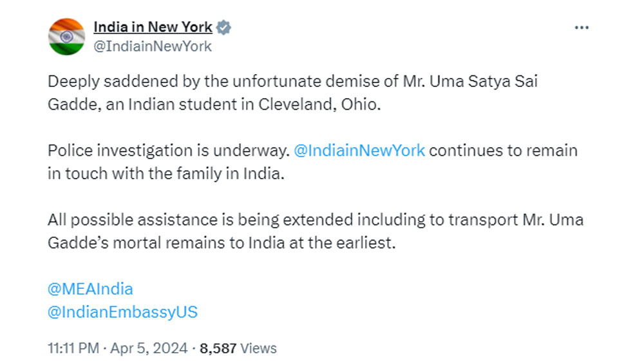Image resolution: width=644 pixels, height=363 pixels.
Task: Click the 'All possible assistance' paragraph start
Action: [120, 219]
